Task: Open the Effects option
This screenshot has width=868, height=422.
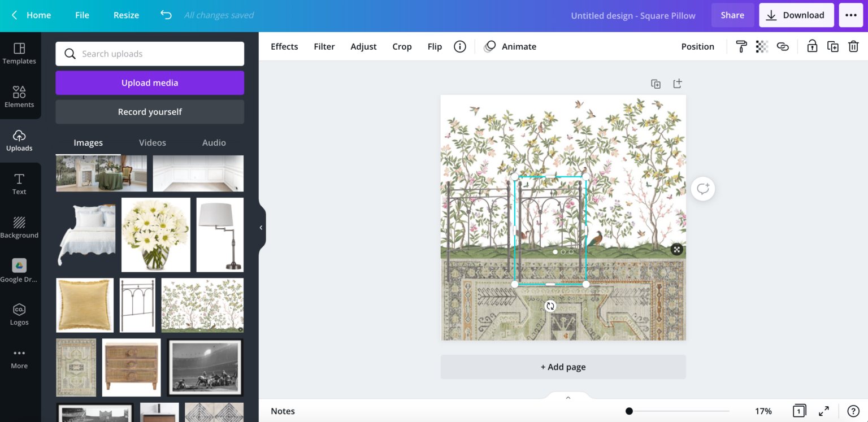Action: coord(284,46)
